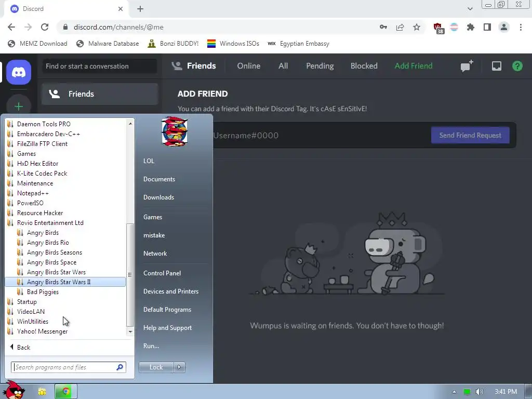Open Discord home via logo icon
Image resolution: width=532 pixels, height=399 pixels.
pos(19,72)
